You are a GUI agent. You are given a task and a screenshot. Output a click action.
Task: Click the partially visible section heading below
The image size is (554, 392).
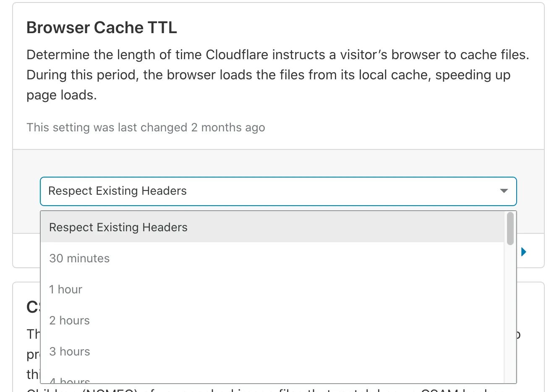31,307
